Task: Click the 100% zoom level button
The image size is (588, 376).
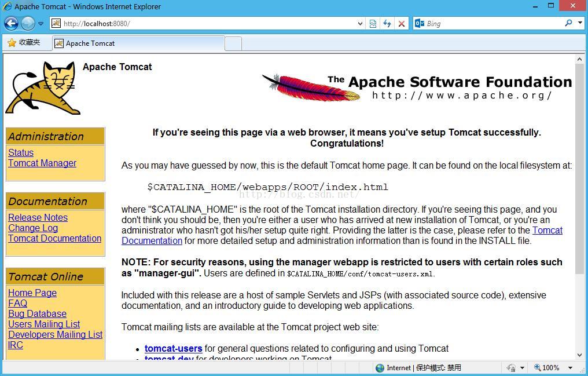Action: (x=547, y=368)
